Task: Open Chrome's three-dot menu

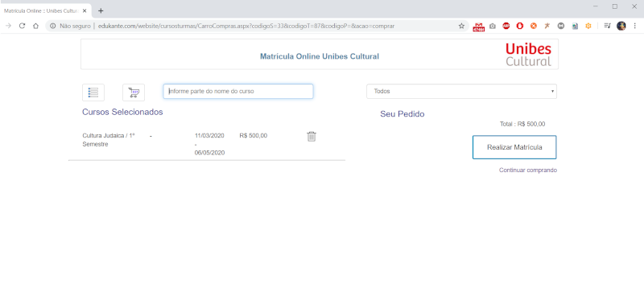Action: (x=635, y=26)
